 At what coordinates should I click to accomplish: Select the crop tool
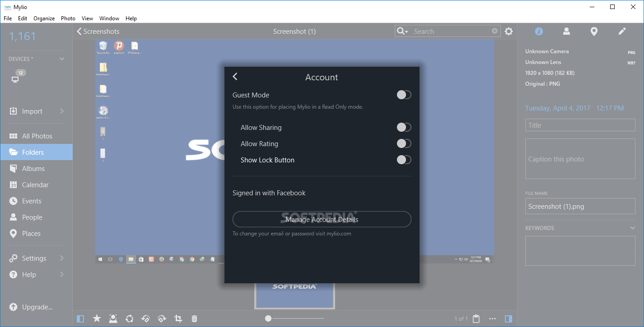point(178,319)
